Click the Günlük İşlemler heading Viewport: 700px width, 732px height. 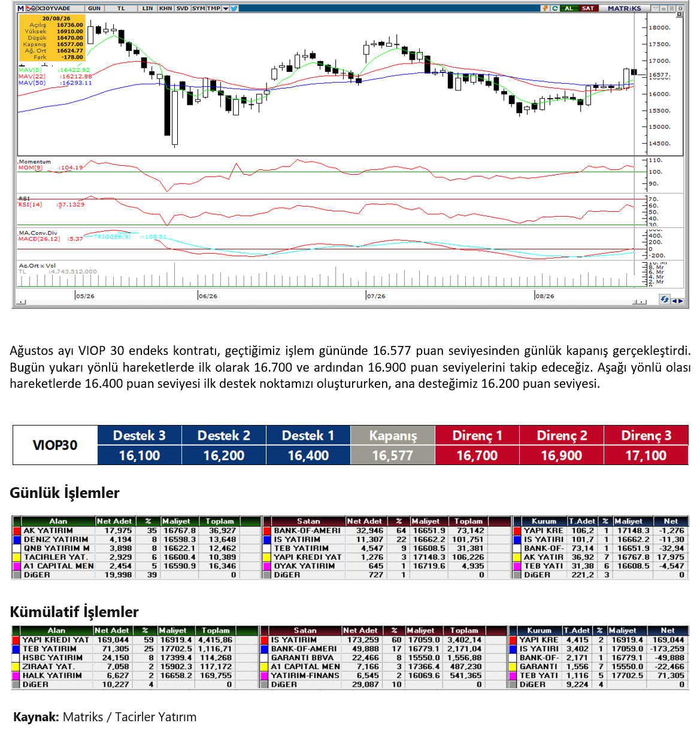click(65, 493)
